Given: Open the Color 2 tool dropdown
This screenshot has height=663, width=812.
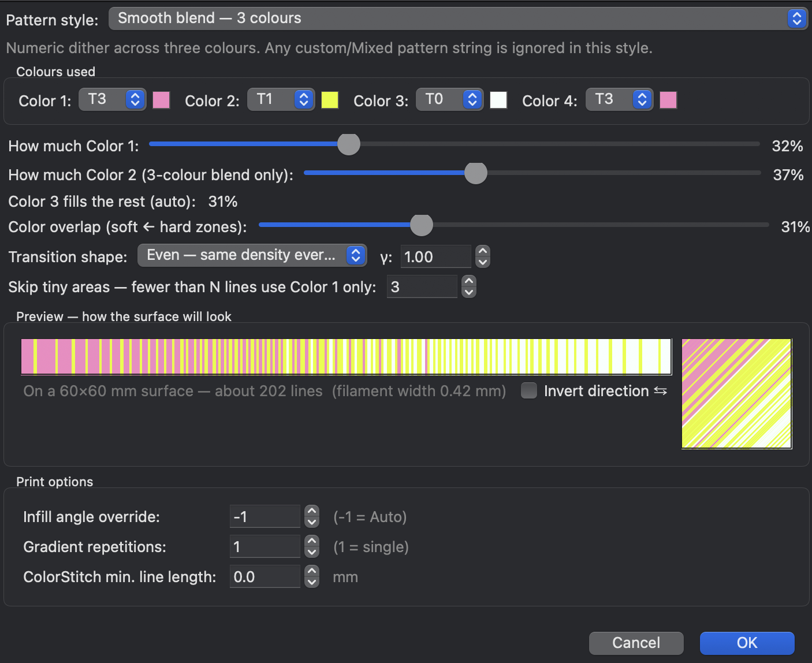Looking at the screenshot, I should tap(281, 99).
